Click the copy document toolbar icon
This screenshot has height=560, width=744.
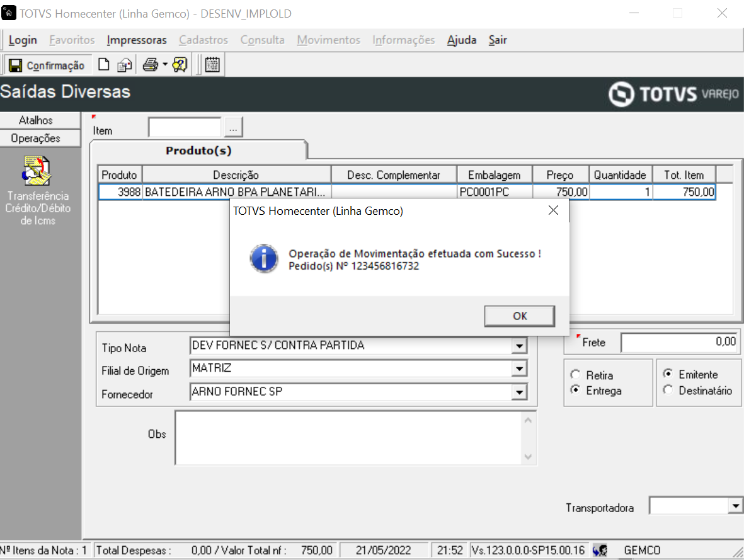125,65
